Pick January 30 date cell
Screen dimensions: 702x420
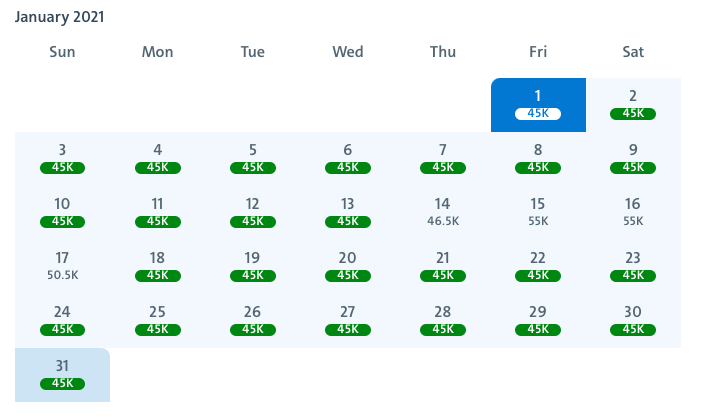click(x=632, y=320)
